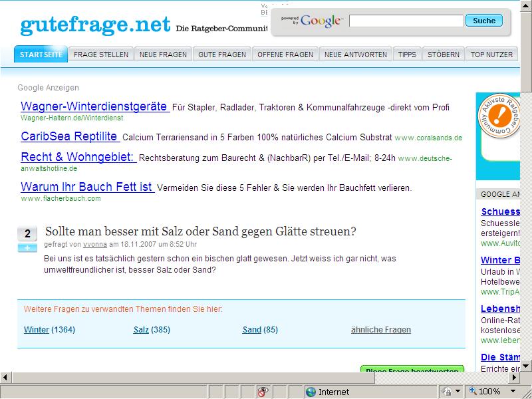The height and width of the screenshot is (399, 532).
Task: Click the Internet zone globe icon
Action: 311,392
